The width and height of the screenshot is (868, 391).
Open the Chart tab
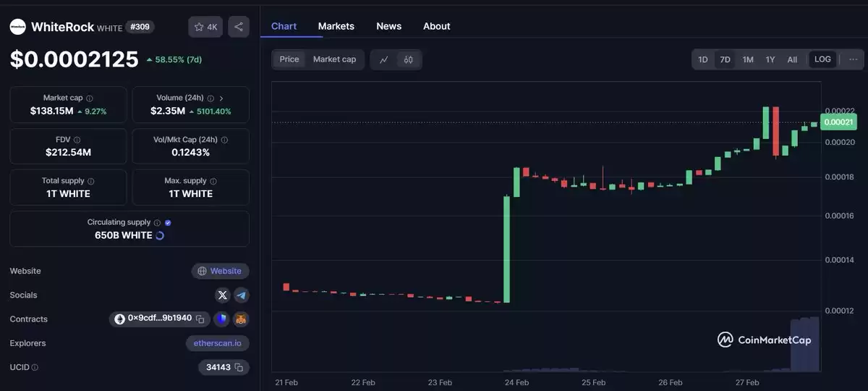click(x=284, y=26)
